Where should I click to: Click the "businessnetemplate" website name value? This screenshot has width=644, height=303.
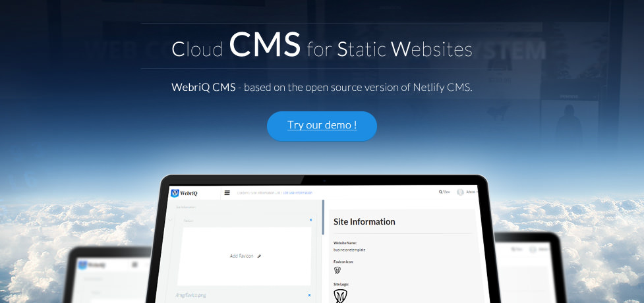click(349, 250)
